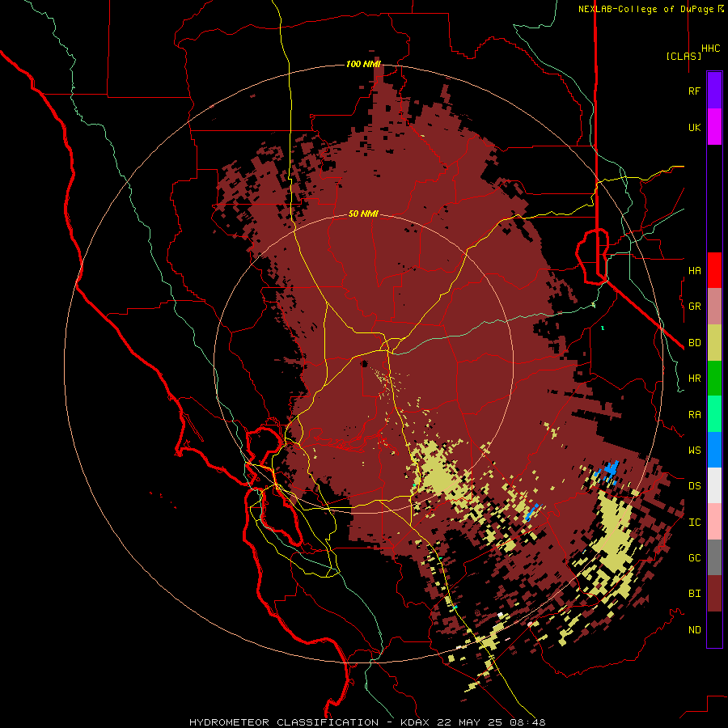Click the WS blue legend swatch
Screen dimensions: 728x728
(x=714, y=450)
